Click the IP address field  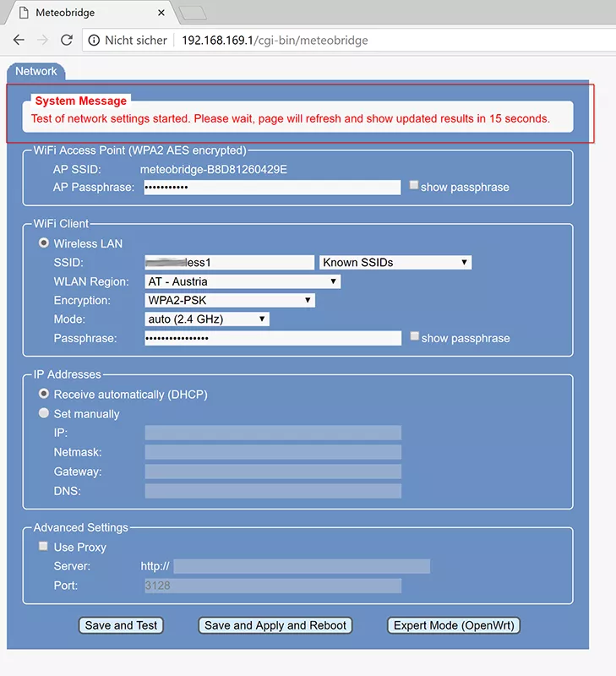273,433
